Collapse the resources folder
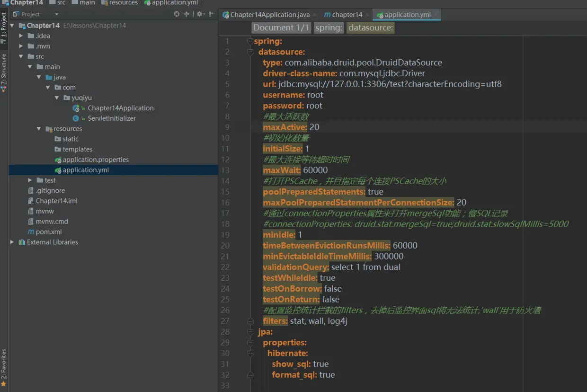The image size is (587, 392). (39, 129)
